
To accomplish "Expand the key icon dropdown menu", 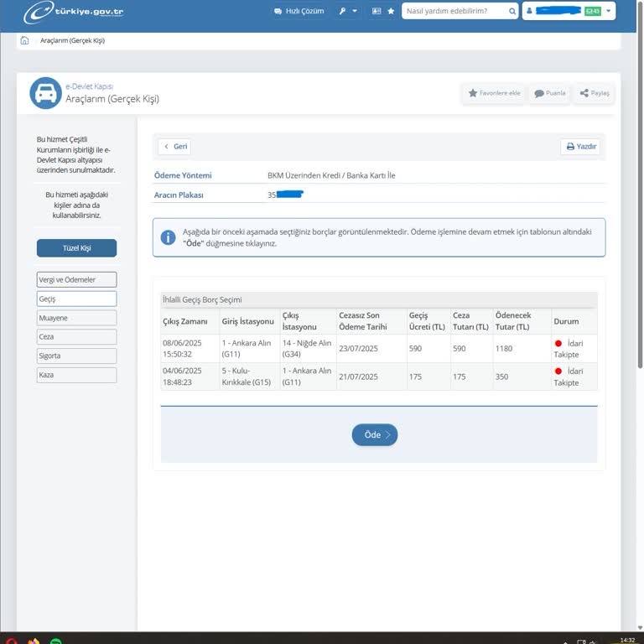I will click(348, 12).
